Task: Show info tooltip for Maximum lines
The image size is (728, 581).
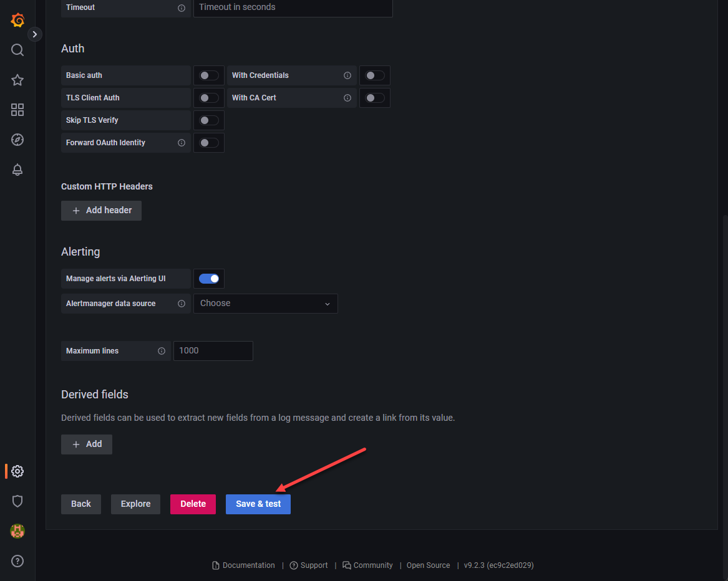Action: click(162, 351)
